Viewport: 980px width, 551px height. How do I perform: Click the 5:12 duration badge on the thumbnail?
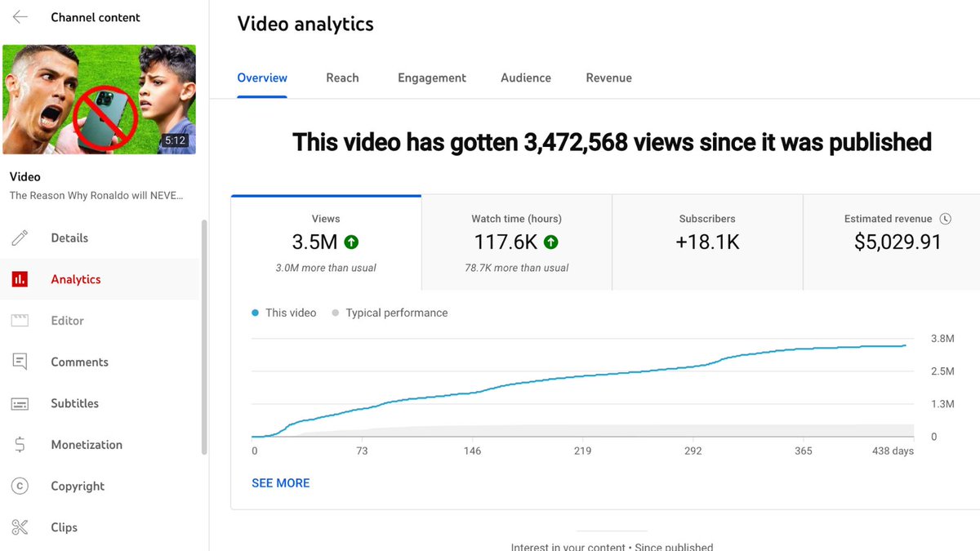pyautogui.click(x=176, y=140)
